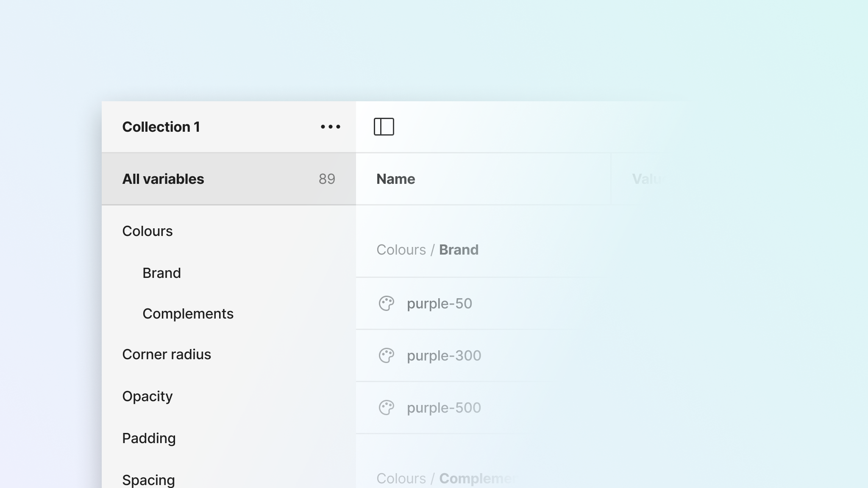Click the Collection 1 title

point(161,127)
